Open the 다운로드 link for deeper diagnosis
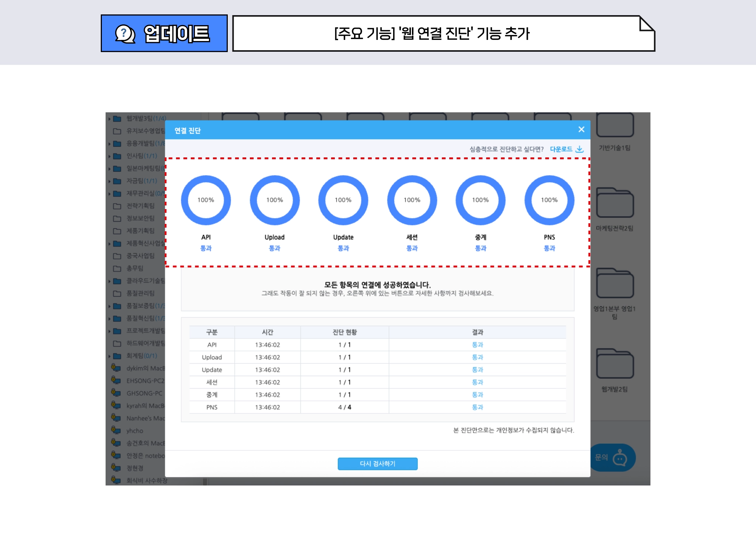This screenshot has height=535, width=756. tap(560, 149)
